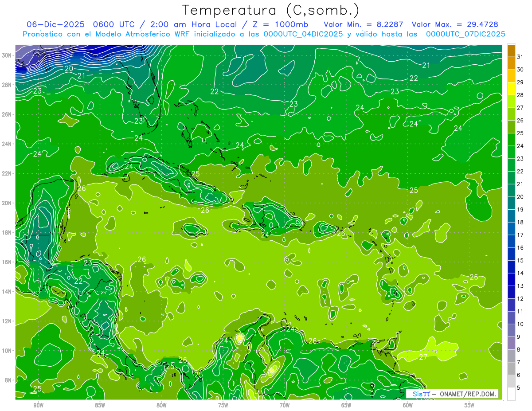The image size is (532, 411).
Task: Click the '5' value on the color legend
Action: (519, 388)
